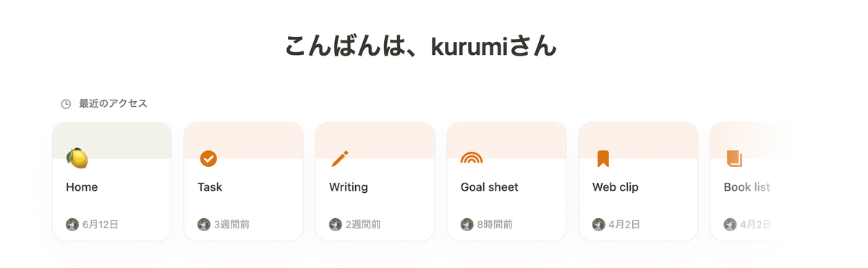Open the Writing page title
Image resolution: width=868 pixels, height=268 pixels.
(x=349, y=187)
